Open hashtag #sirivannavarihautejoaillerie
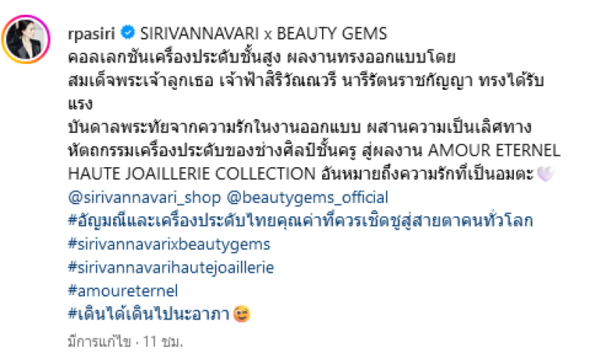This screenshot has width=595, height=364. click(171, 267)
